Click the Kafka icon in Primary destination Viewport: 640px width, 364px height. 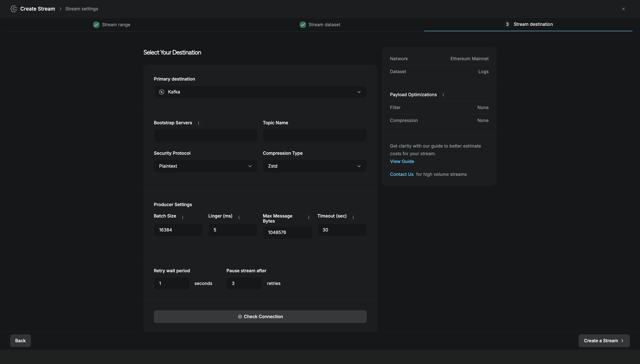162,92
